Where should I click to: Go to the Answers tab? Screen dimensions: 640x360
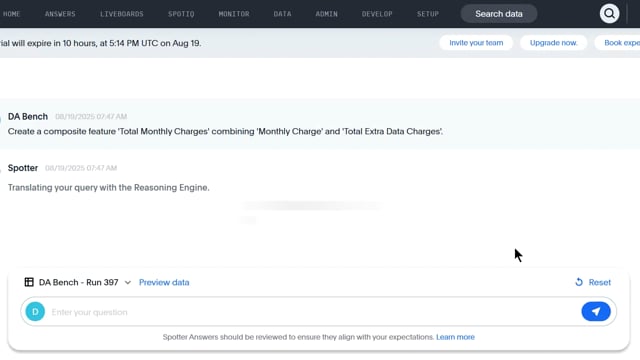pyautogui.click(x=60, y=14)
